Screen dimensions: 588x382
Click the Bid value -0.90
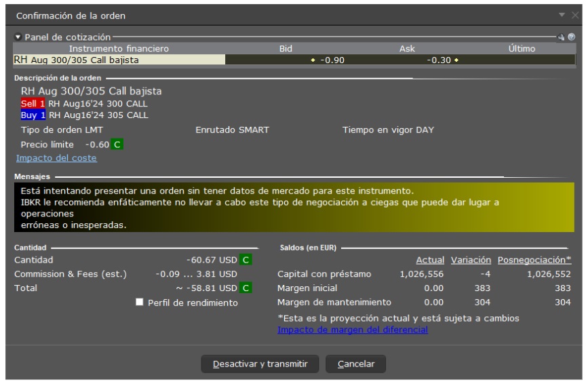(332, 60)
